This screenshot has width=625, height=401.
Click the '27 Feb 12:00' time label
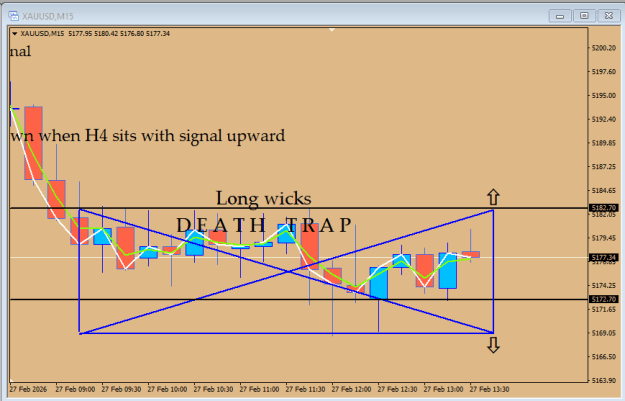pyautogui.click(x=351, y=389)
